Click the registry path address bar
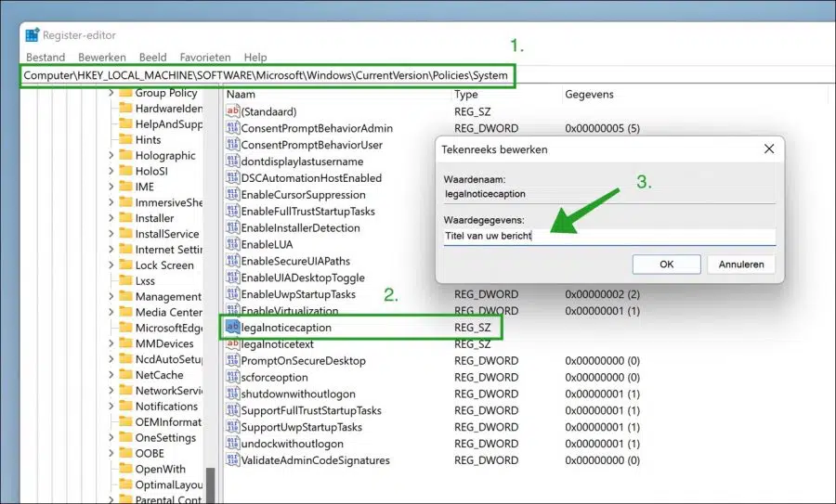836x504 pixels. (268, 75)
